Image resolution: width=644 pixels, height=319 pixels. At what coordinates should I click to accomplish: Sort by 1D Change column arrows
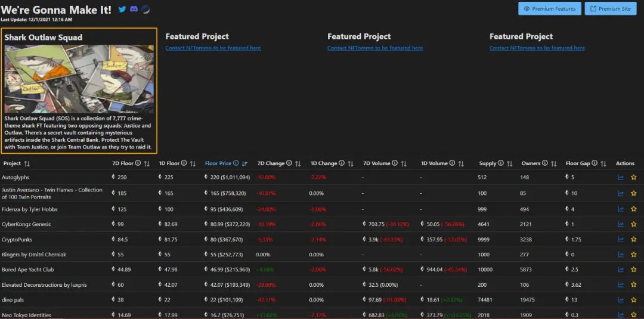[351, 164]
